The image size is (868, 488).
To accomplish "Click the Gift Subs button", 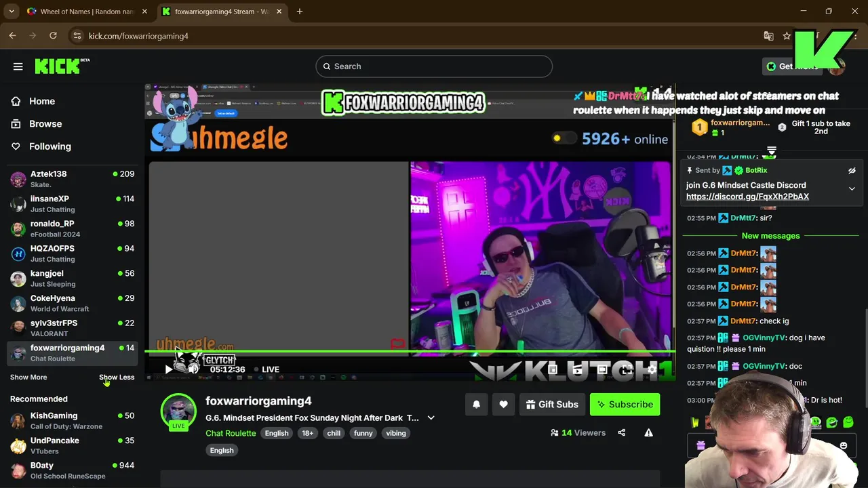I will point(552,405).
